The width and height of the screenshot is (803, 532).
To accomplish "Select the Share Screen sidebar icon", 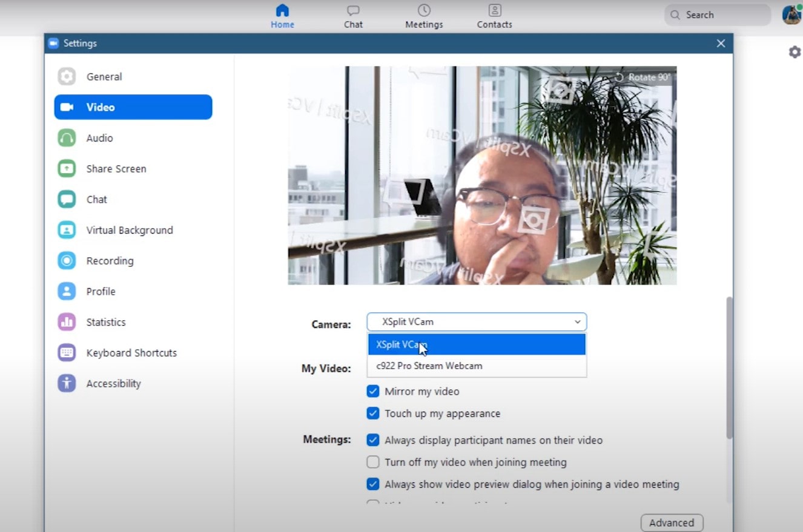I will (67, 169).
